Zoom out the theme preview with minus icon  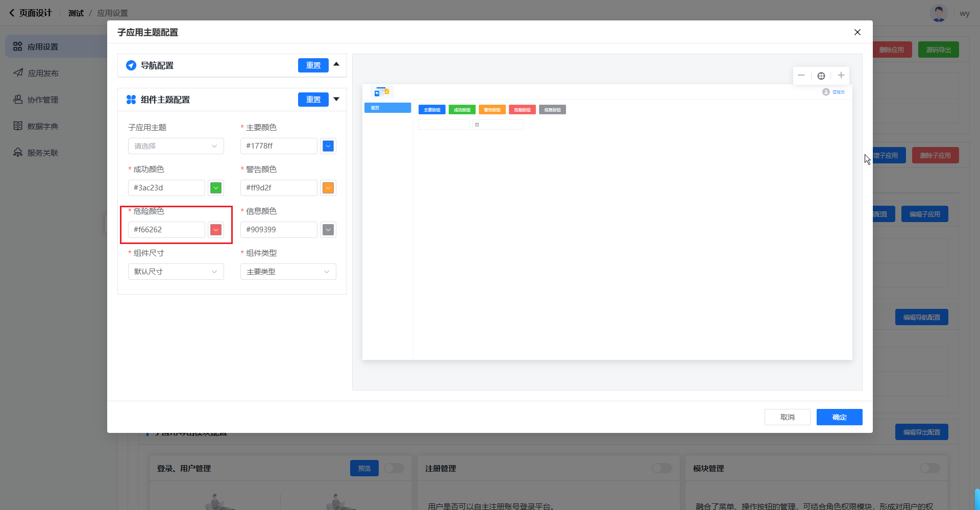801,76
